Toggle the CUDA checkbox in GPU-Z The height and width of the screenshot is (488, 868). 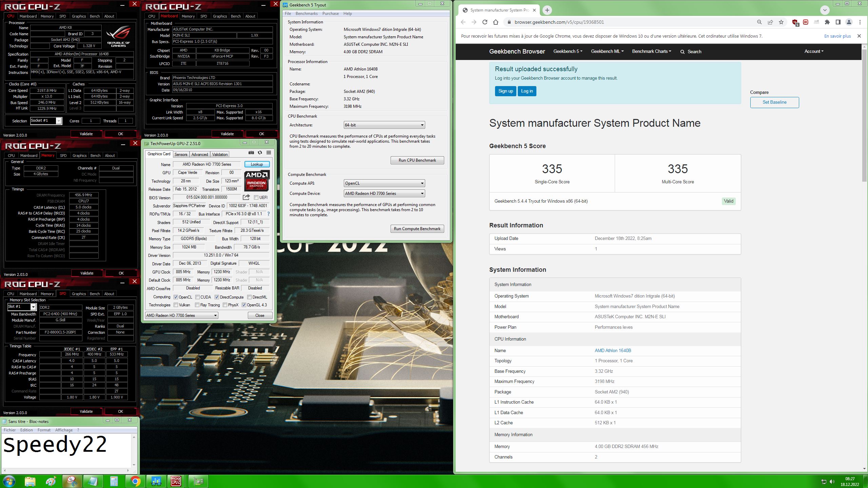coord(197,297)
